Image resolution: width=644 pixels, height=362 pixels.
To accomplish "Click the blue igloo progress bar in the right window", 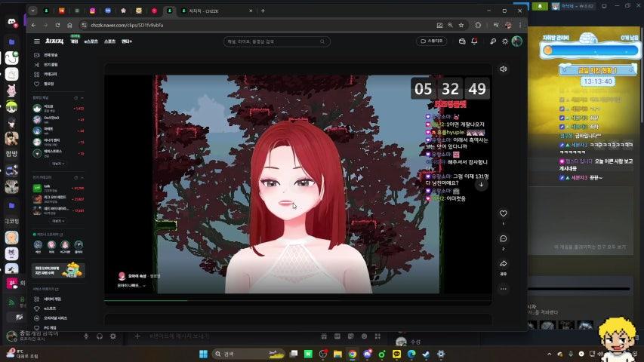I will pyautogui.click(x=590, y=51).
